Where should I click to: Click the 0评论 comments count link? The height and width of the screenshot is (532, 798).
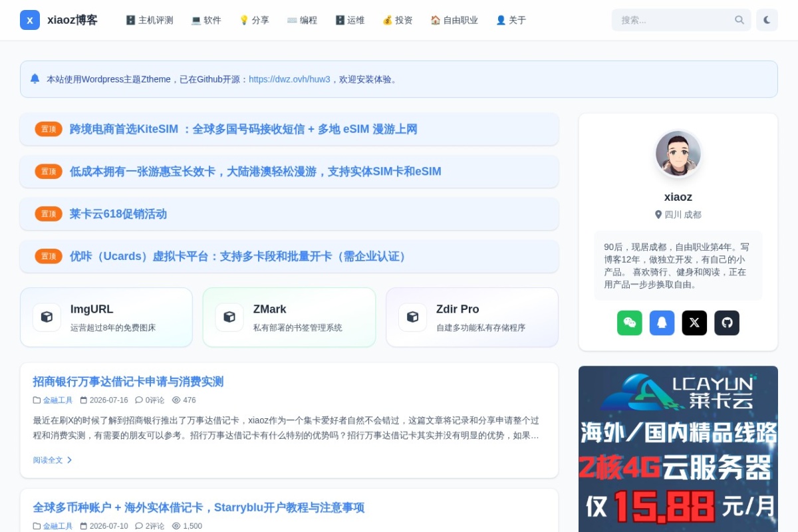[x=155, y=400]
